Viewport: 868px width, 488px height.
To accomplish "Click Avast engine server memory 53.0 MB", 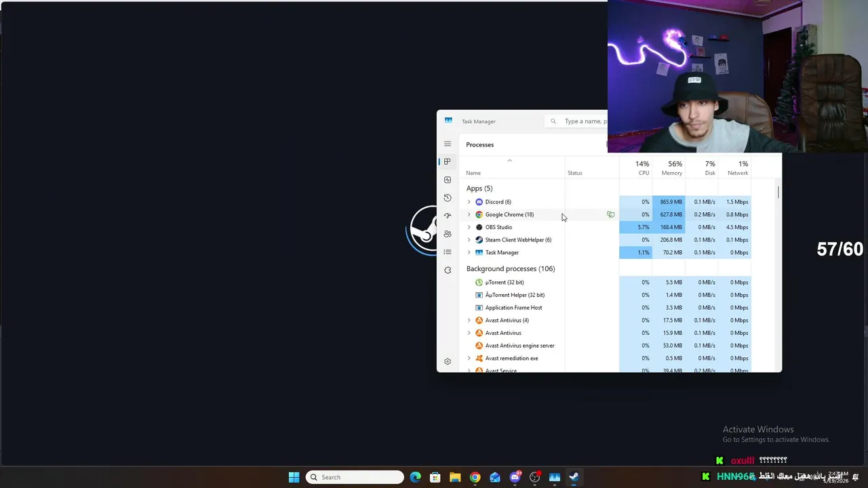I will point(673,346).
